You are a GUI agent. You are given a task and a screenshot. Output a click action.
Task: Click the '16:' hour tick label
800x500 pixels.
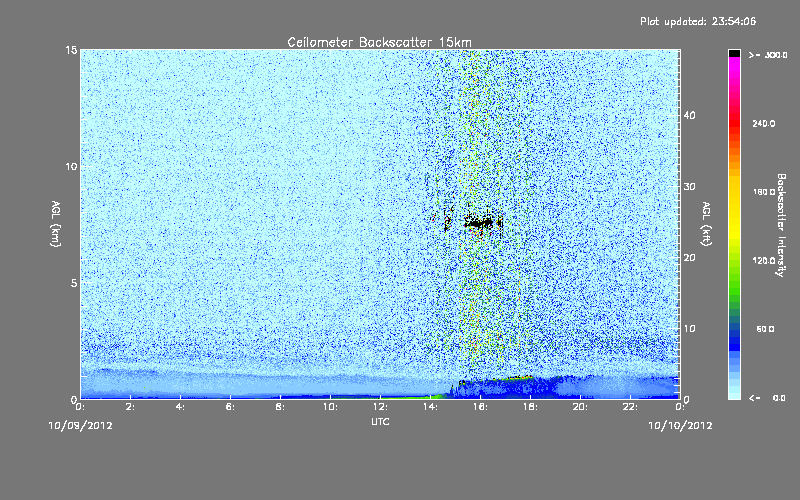tap(480, 407)
